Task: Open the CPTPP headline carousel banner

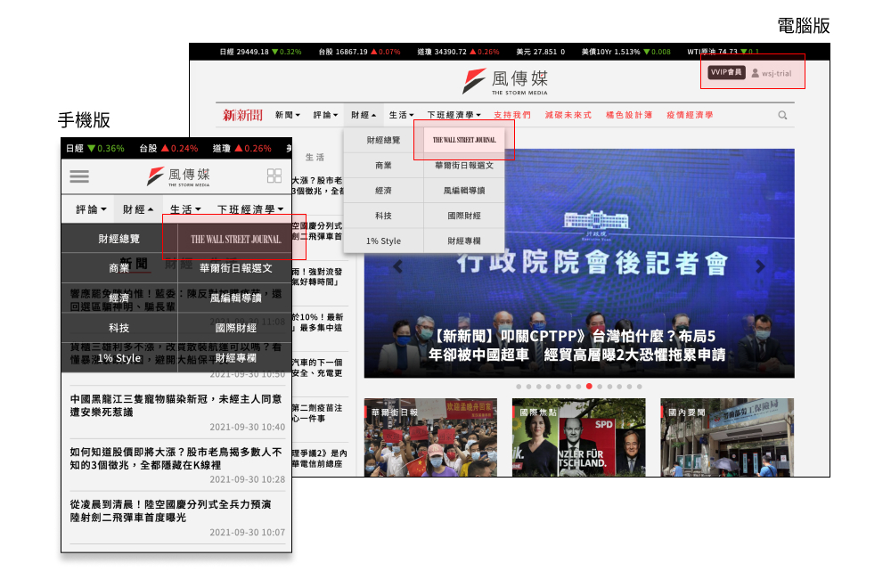Action: 579,263
